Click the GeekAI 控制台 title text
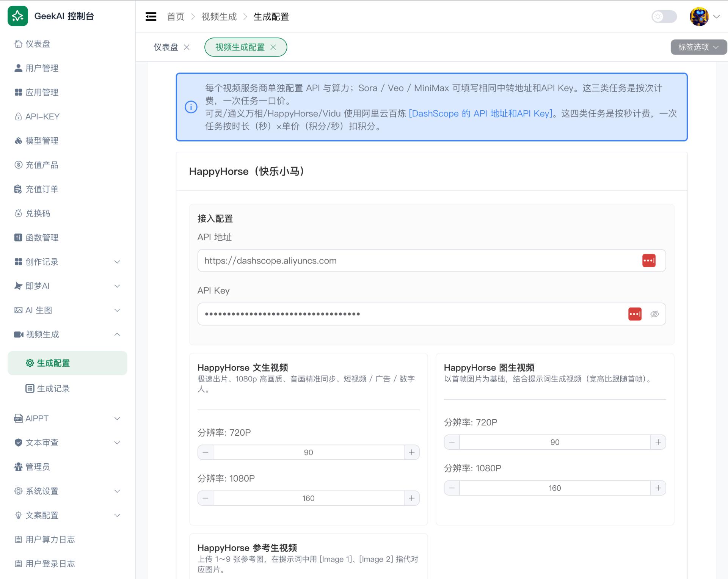The height and width of the screenshot is (579, 728). coord(64,16)
